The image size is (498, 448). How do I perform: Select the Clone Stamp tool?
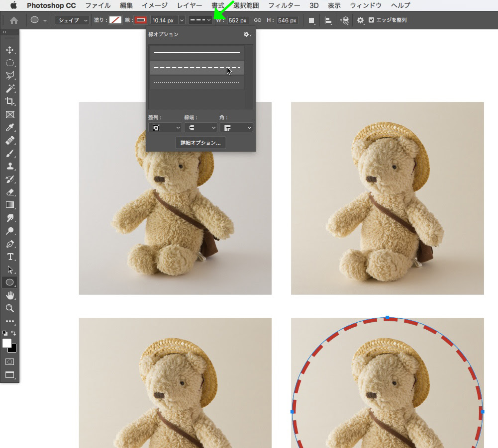(10, 166)
